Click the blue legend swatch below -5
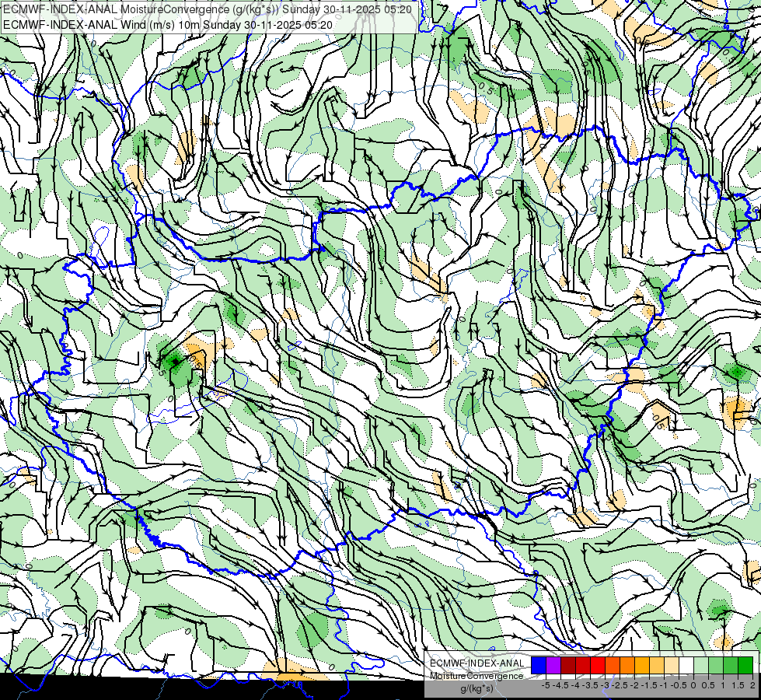 point(539,665)
